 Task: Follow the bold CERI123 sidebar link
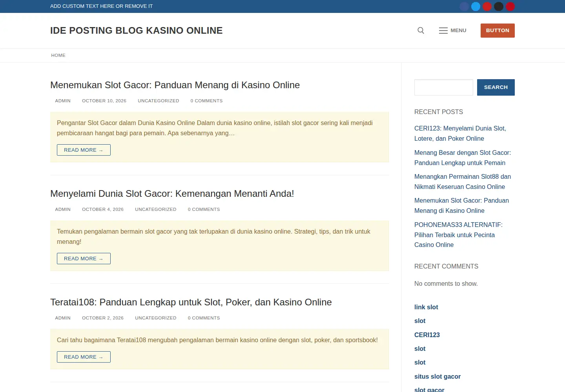[427, 335]
